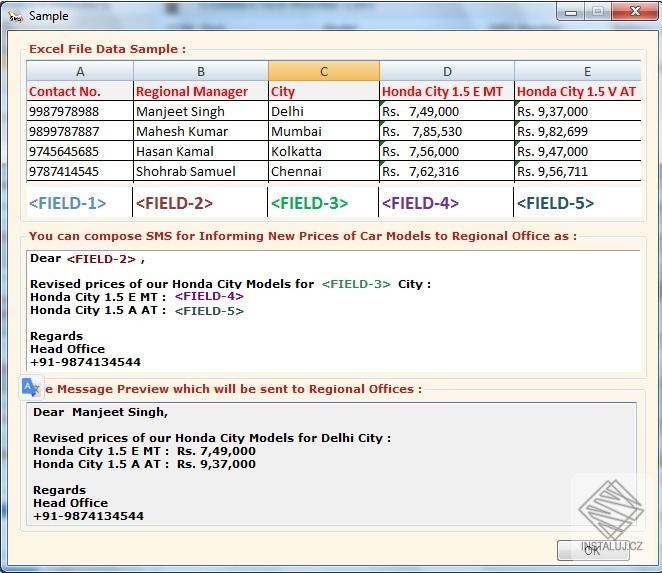Click the large <FIELD-2> label under column B
This screenshot has width=662, height=573.
point(174,203)
